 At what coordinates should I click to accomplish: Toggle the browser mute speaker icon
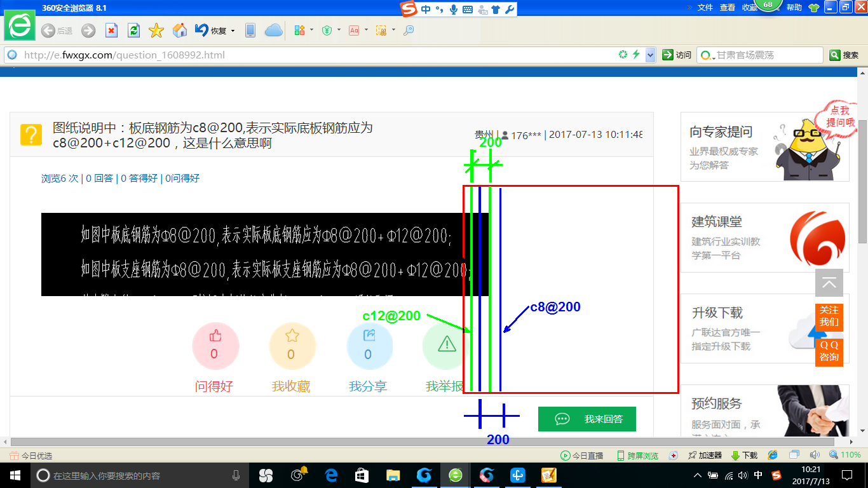click(x=815, y=456)
